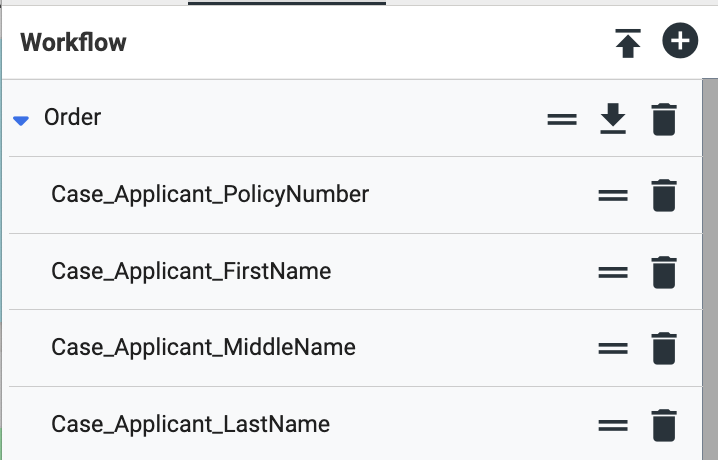Image resolution: width=718 pixels, height=460 pixels.
Task: Click drag handle for Case_Applicant_PolicyNumber
Action: point(613,195)
